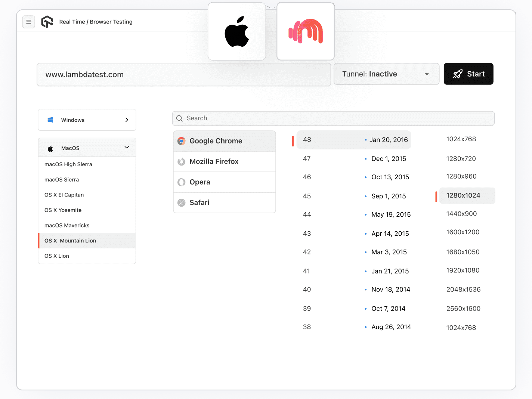Open the hamburger menu
The width and height of the screenshot is (532, 399).
coord(29,22)
